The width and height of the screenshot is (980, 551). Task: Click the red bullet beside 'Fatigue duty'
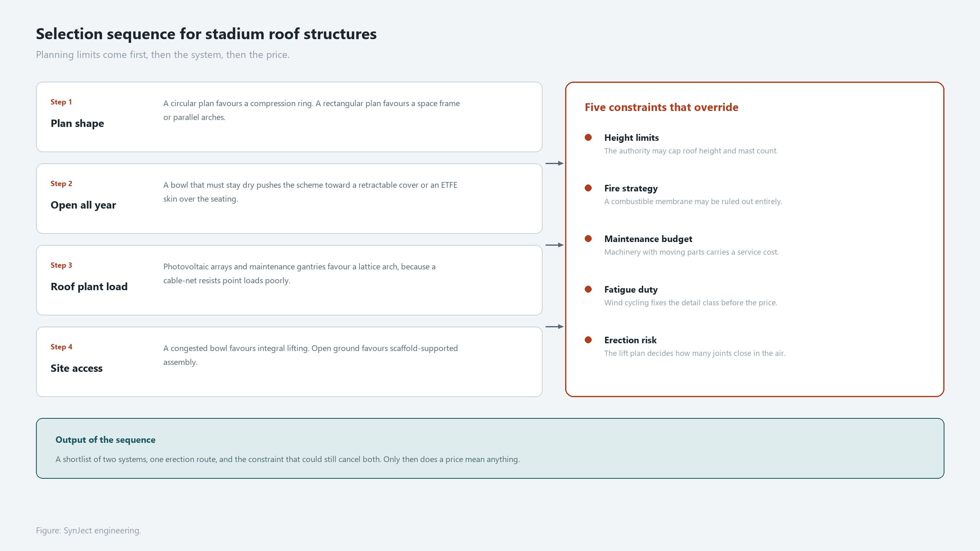point(588,289)
